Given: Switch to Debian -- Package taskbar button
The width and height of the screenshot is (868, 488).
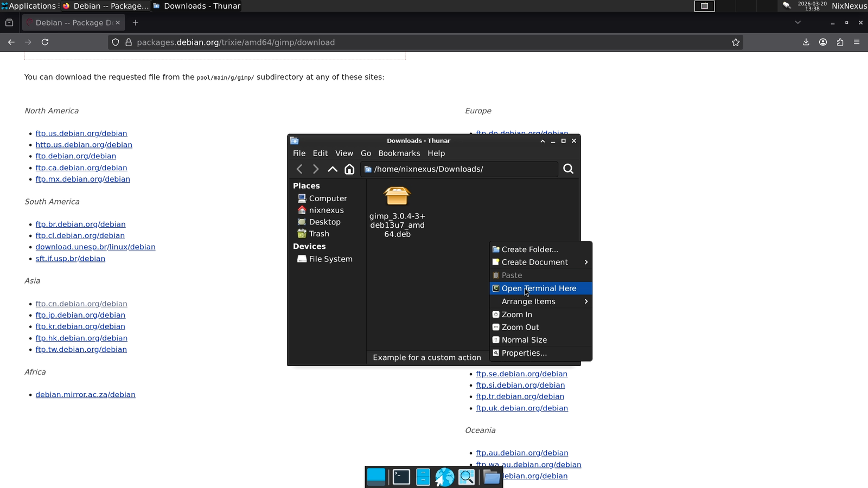Looking at the screenshot, I should (x=105, y=6).
